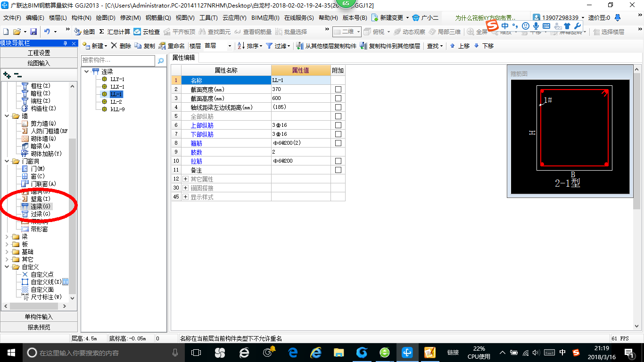Click 新建 to create a component
Viewport: 644px width, 362px height.
click(94, 46)
